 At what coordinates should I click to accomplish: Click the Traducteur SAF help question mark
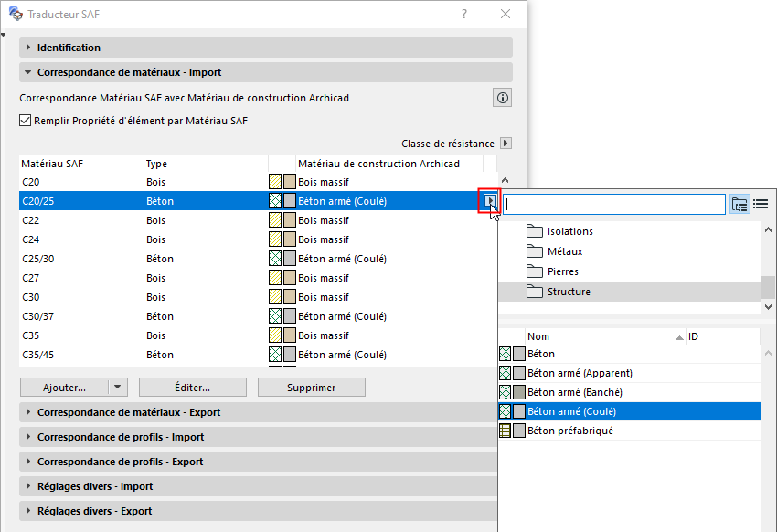pos(464,14)
